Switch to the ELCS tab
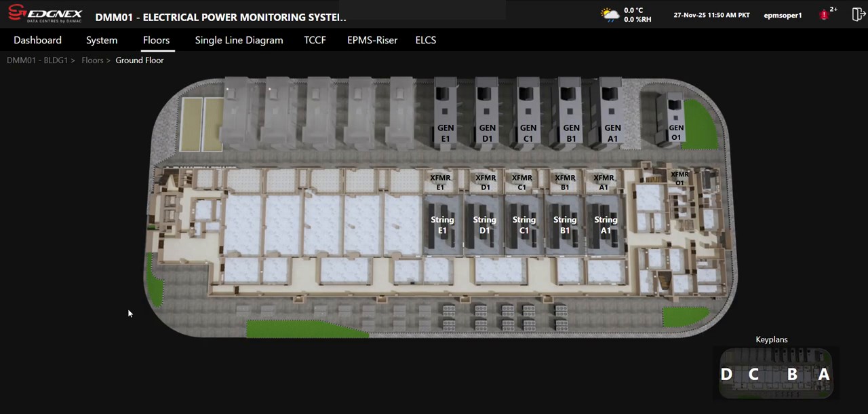Image resolution: width=868 pixels, height=414 pixels. click(425, 40)
